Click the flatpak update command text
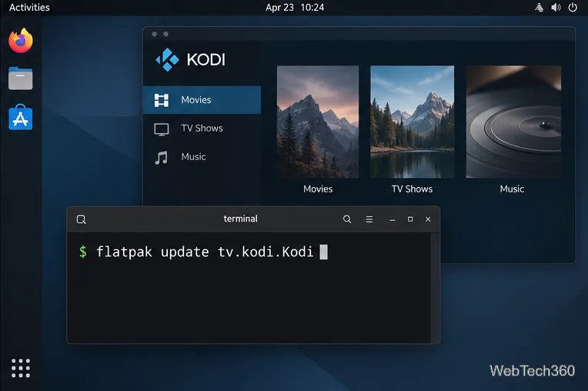588x391 pixels. coord(205,252)
